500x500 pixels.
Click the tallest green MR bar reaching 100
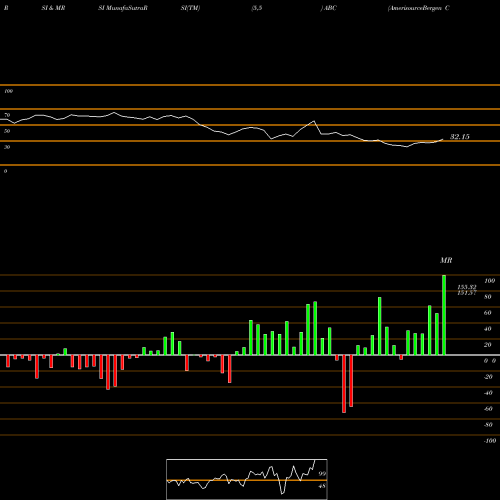tap(444, 315)
